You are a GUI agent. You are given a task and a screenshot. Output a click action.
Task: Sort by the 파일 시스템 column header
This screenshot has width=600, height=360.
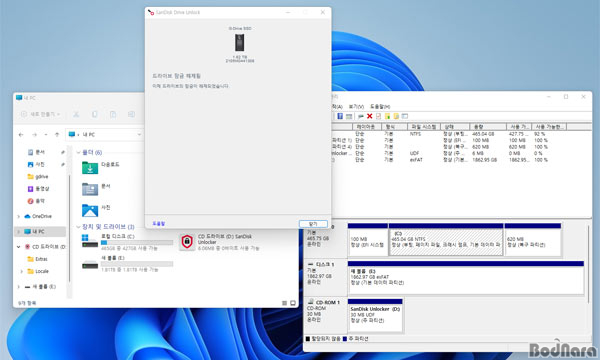(424, 127)
